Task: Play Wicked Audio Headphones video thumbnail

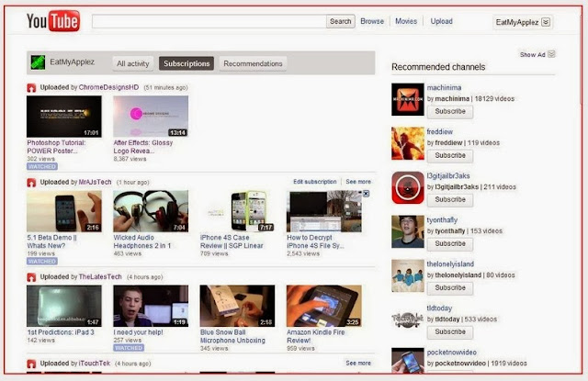Action: pyautogui.click(x=151, y=211)
